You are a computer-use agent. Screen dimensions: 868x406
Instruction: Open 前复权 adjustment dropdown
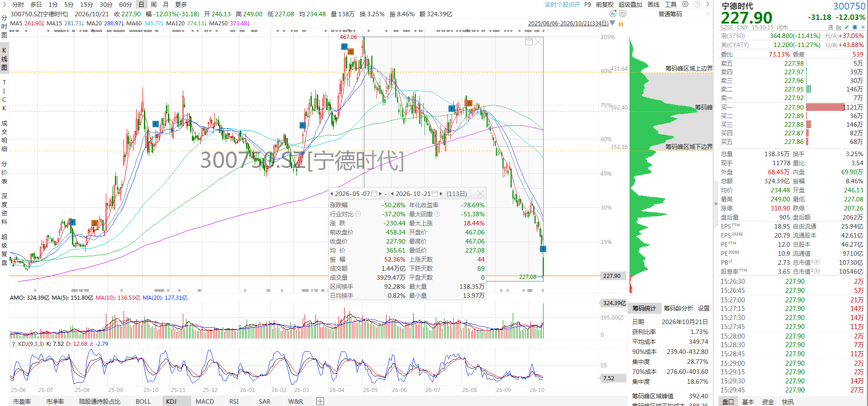click(605, 5)
